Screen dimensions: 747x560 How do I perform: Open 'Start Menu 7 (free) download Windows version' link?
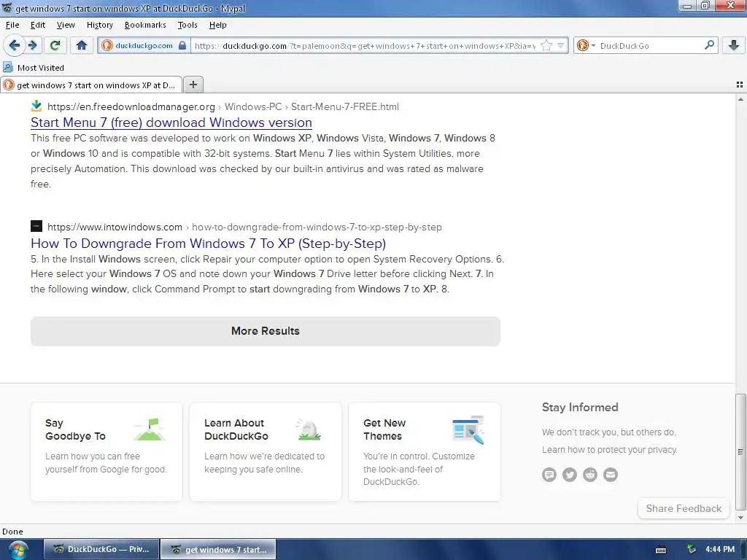171,122
